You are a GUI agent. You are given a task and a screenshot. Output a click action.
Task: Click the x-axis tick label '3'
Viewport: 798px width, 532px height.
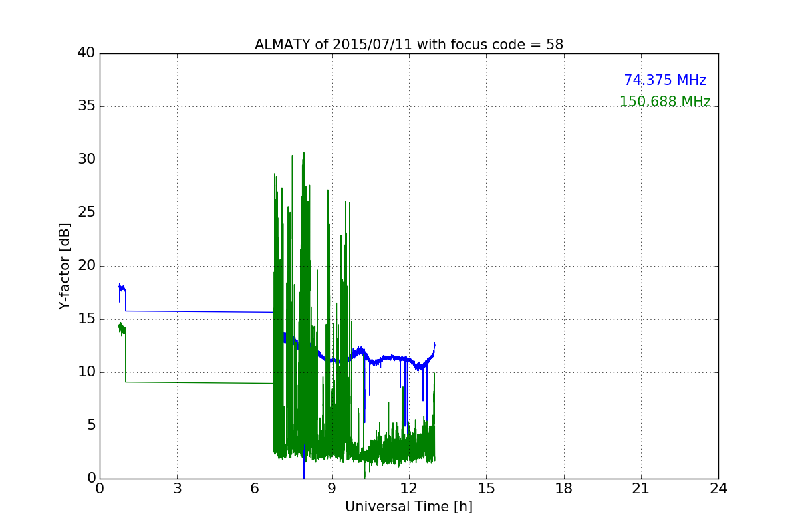(x=177, y=489)
